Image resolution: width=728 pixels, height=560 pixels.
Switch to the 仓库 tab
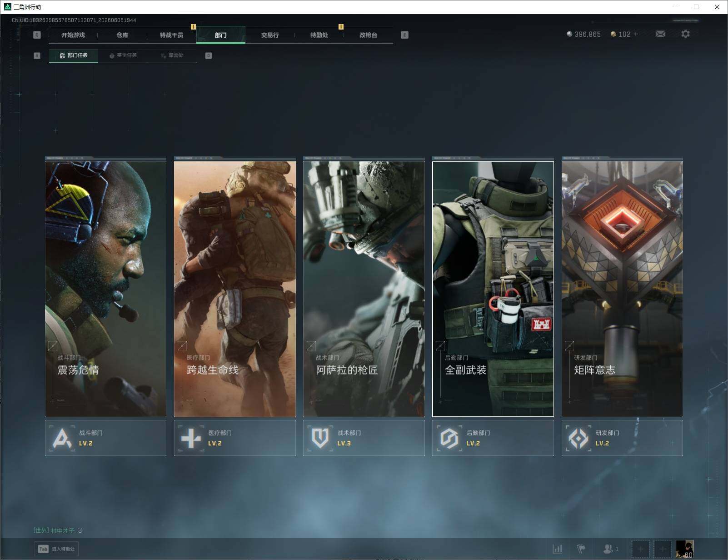122,35
